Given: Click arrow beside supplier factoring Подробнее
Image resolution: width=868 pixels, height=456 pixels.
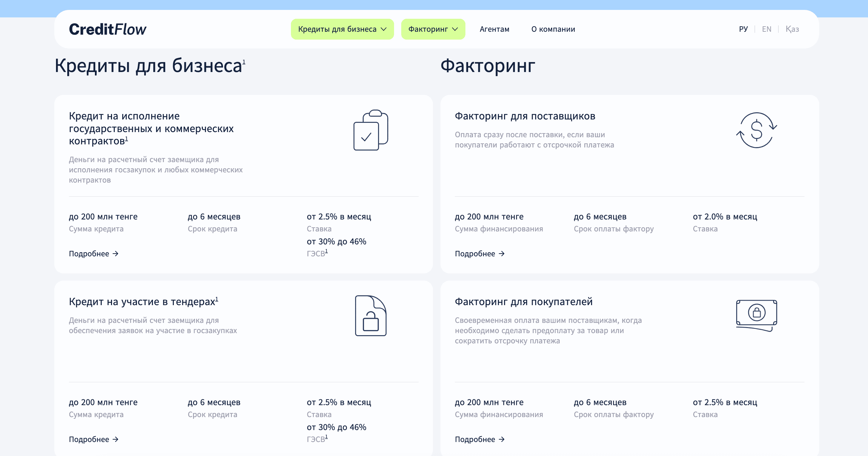Looking at the screenshot, I should (502, 254).
